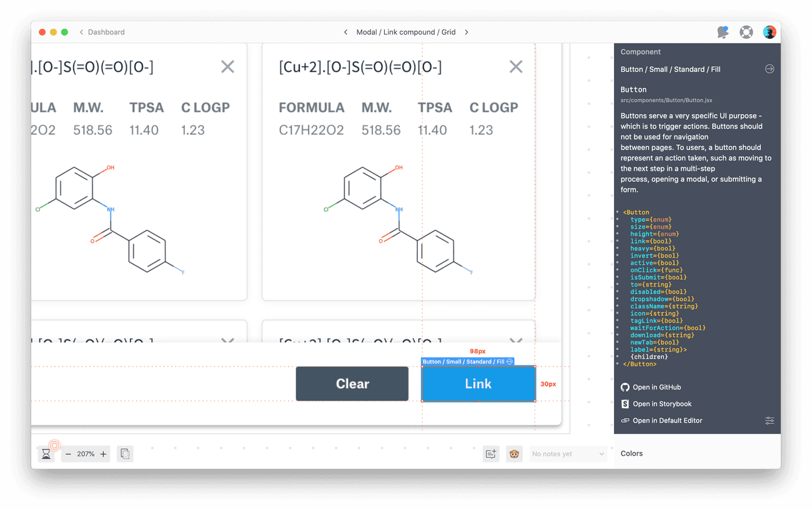812x510 pixels.
Task: Go to previous artboard using left chevron
Action: [x=345, y=32]
